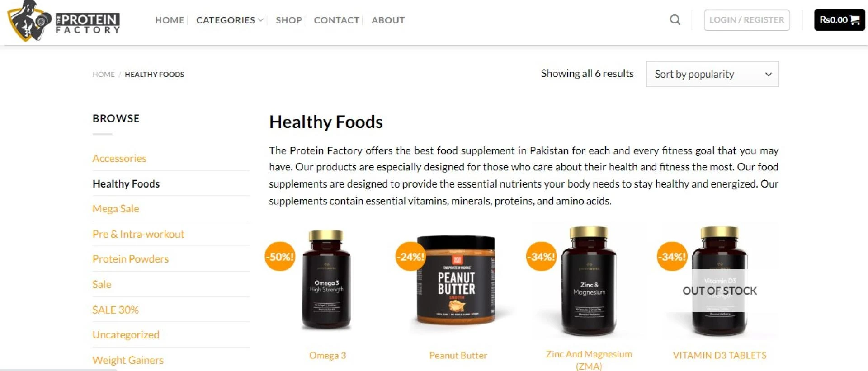868x371 pixels.
Task: Click the -24% badge on Peanut Butter
Action: click(410, 257)
